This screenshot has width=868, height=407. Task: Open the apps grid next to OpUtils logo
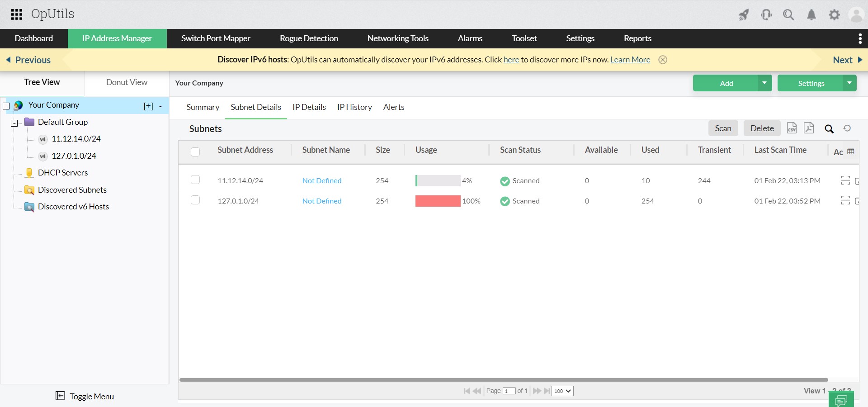(x=16, y=14)
